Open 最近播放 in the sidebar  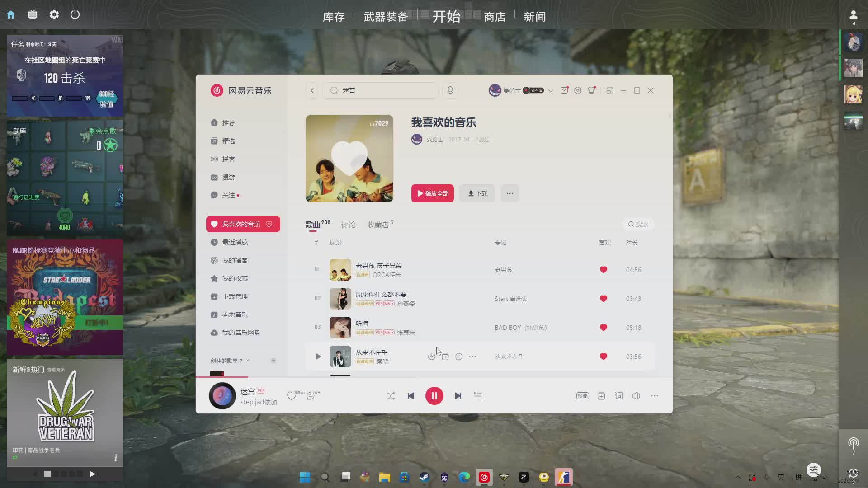click(235, 242)
